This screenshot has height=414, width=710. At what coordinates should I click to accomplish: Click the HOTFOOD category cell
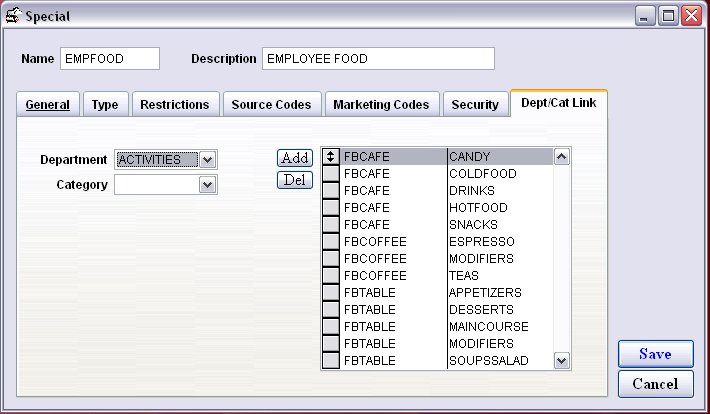500,208
